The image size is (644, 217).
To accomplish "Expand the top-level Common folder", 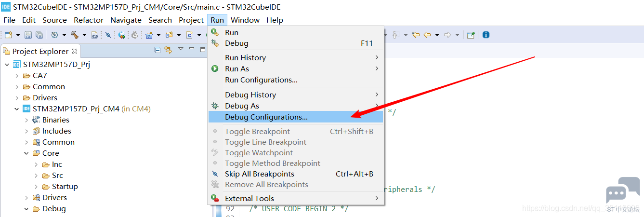I will (x=17, y=87).
